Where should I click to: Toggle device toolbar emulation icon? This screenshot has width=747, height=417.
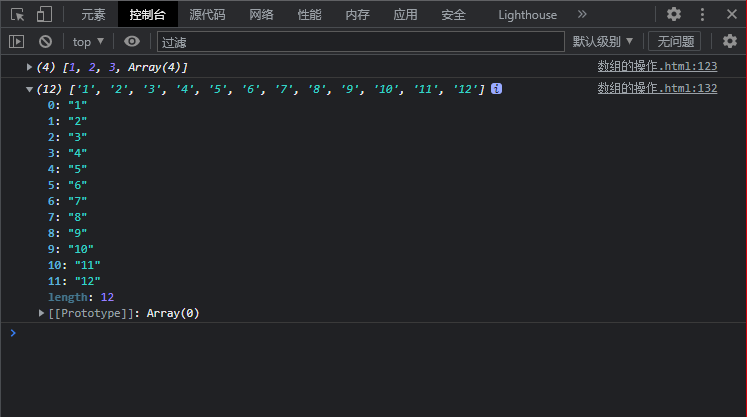tap(44, 14)
